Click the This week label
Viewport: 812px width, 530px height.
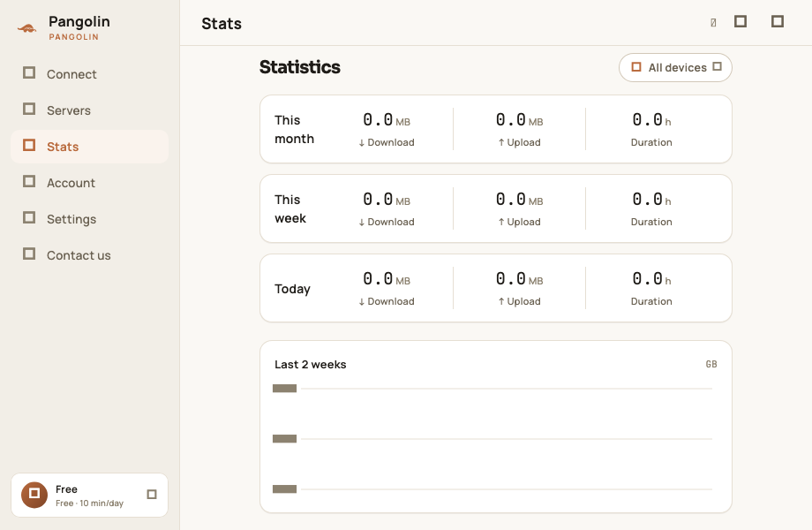[290, 208]
